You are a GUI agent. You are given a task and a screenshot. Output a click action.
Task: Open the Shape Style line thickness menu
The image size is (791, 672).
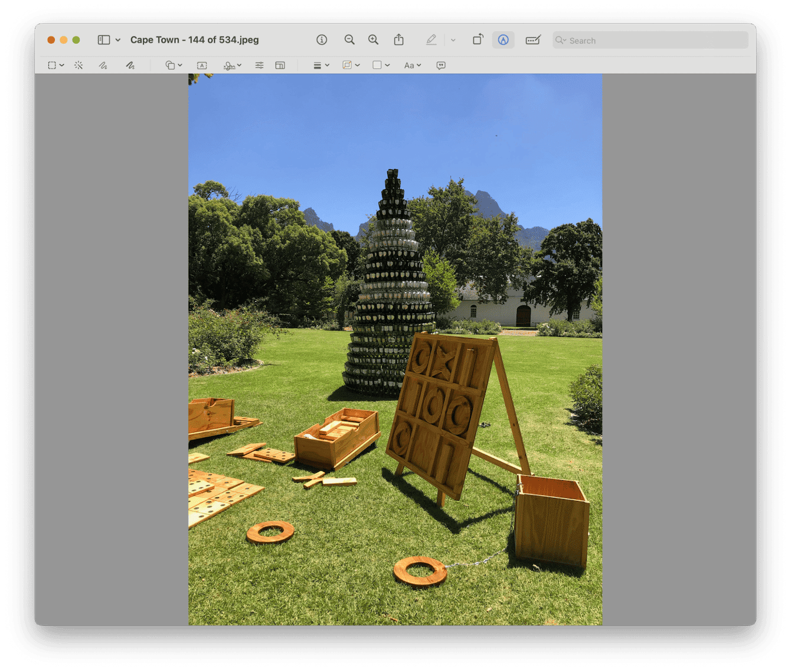tap(321, 65)
